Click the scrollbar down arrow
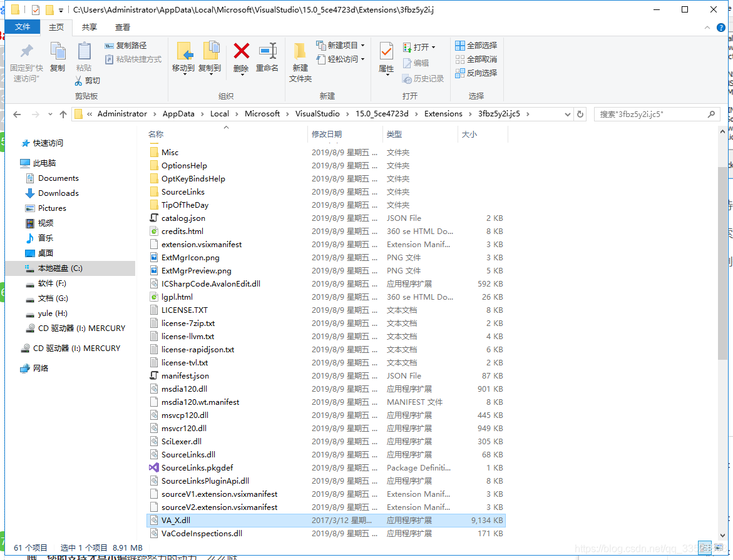The height and width of the screenshot is (560, 733). (723, 536)
